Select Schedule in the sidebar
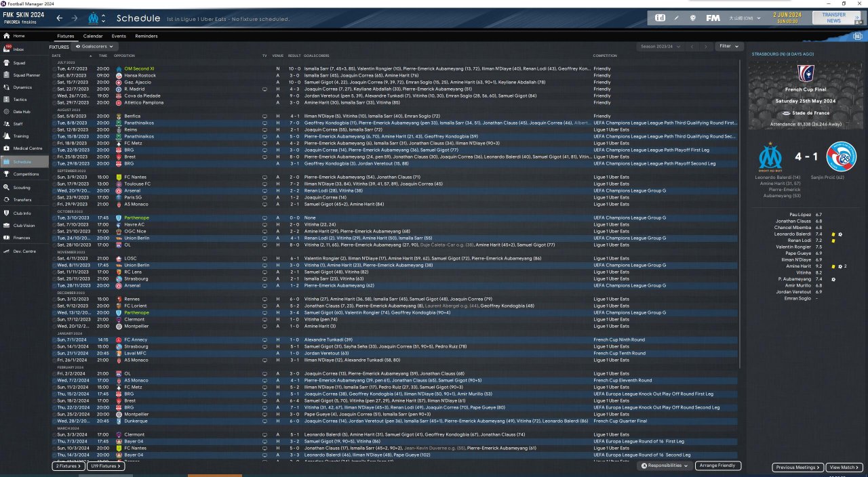This screenshot has width=868, height=477. pyautogui.click(x=24, y=162)
